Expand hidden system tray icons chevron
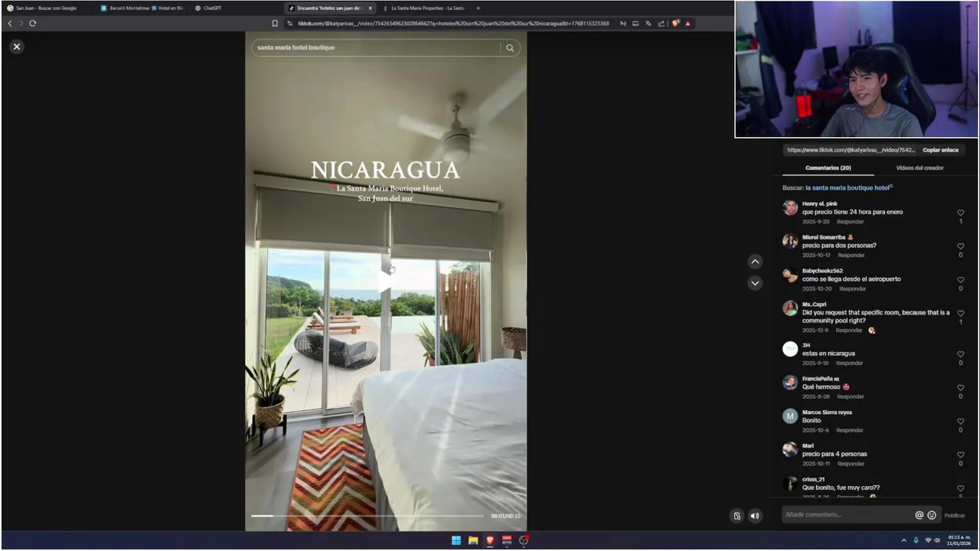The height and width of the screenshot is (551, 980). point(903,540)
